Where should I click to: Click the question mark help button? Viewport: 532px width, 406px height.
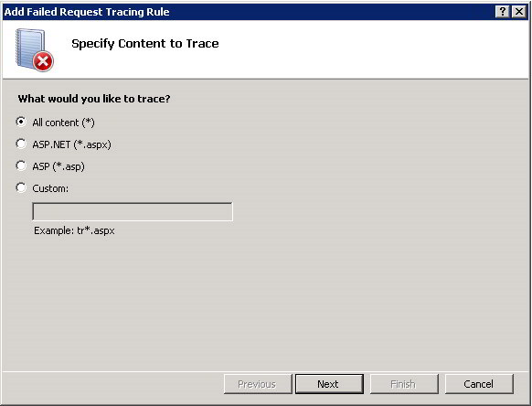coord(503,12)
